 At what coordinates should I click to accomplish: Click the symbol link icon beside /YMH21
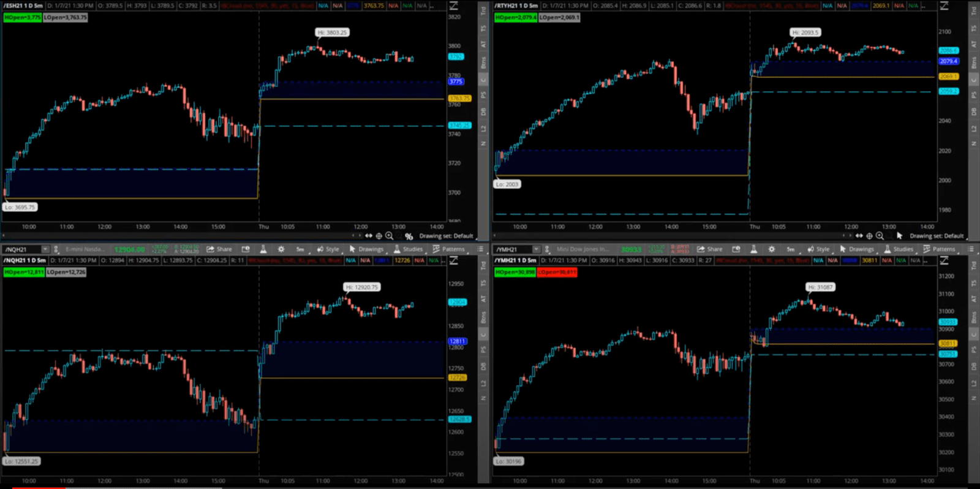pos(546,249)
